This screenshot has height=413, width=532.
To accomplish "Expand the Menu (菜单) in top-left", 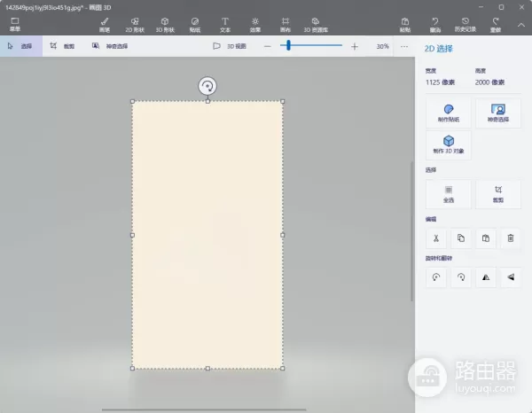I will pyautogui.click(x=14, y=24).
